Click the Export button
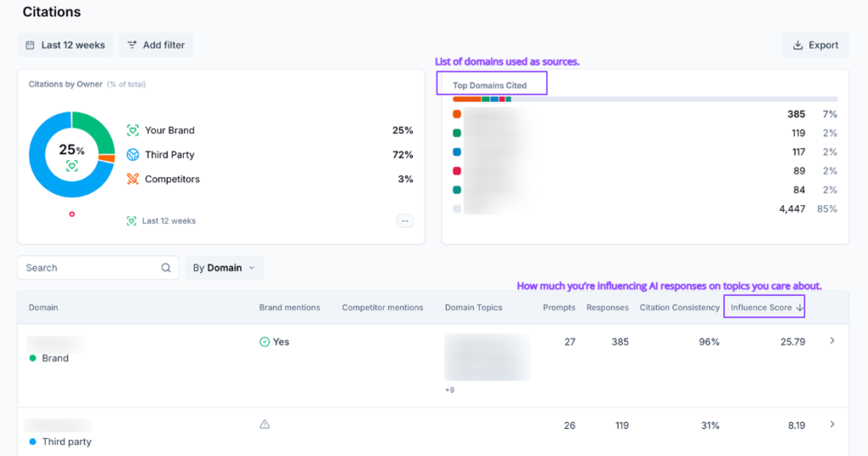The image size is (868, 456). [x=815, y=45]
